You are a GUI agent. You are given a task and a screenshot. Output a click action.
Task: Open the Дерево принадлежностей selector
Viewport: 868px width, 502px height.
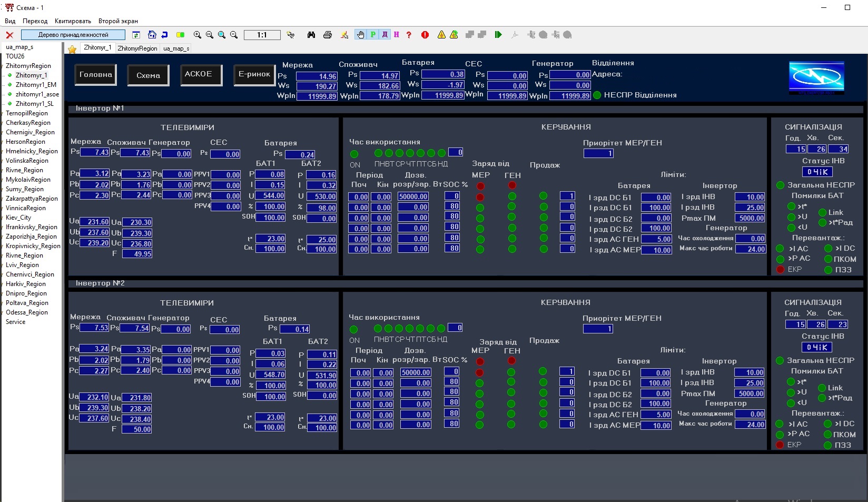pyautogui.click(x=73, y=35)
